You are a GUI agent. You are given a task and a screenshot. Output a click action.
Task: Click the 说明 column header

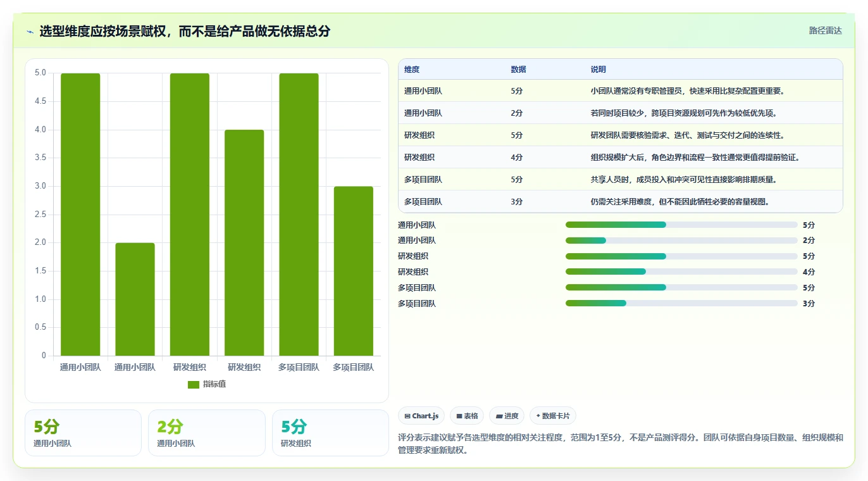pyautogui.click(x=598, y=70)
